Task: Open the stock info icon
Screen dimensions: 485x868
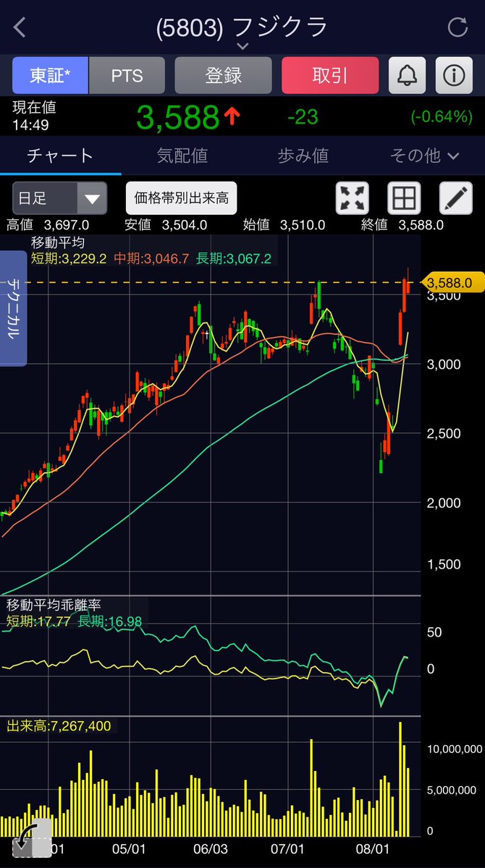Action: 455,75
